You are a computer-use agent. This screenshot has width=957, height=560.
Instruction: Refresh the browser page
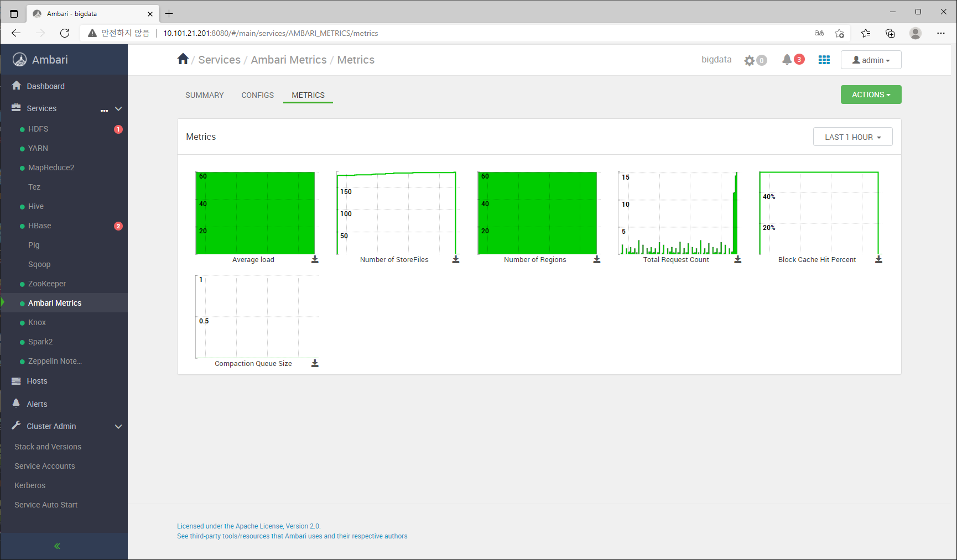[65, 33]
